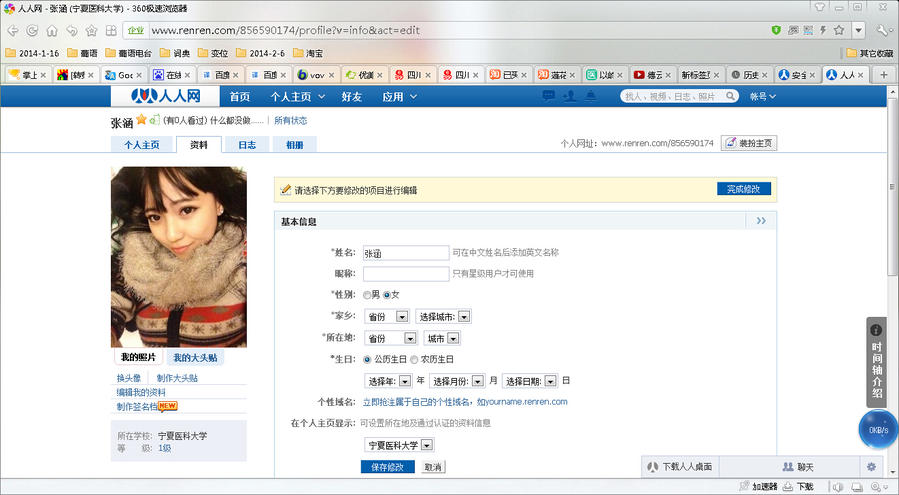Open 个人主页 navigation menu
The width and height of the screenshot is (899, 495).
click(x=298, y=96)
